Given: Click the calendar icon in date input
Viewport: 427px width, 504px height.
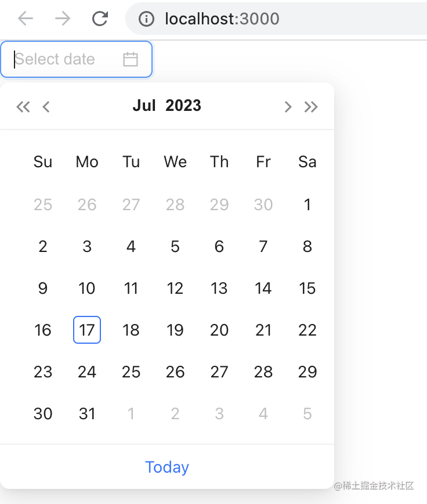Looking at the screenshot, I should (131, 59).
